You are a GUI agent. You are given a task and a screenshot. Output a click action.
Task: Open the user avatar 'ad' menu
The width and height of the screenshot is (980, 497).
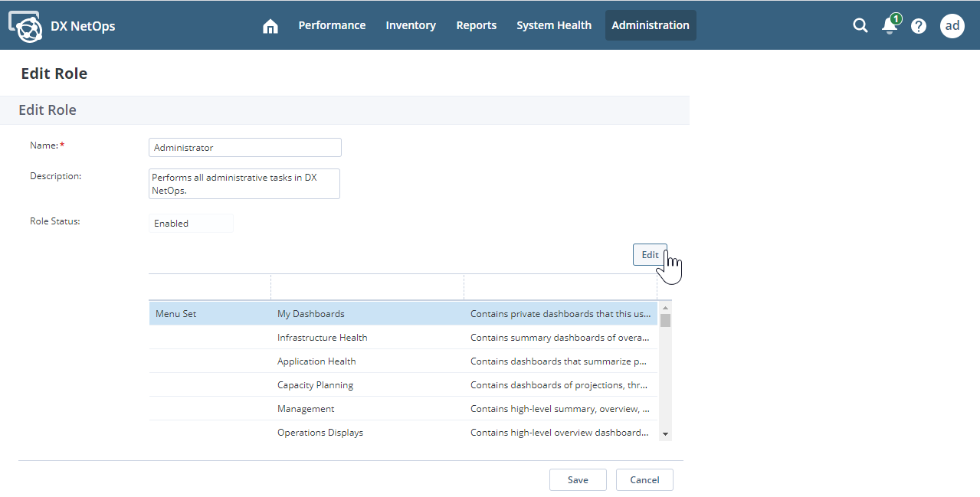[x=952, y=25]
